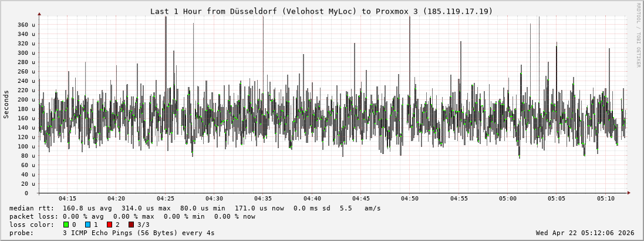Click the green loss color swatch for 0
Image resolution: width=644 pixels, height=241 pixels.
click(66, 225)
